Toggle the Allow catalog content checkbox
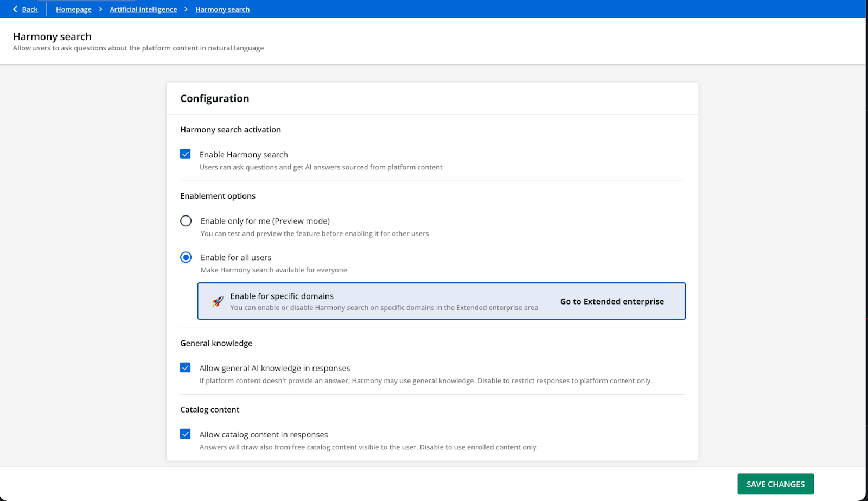 click(186, 434)
